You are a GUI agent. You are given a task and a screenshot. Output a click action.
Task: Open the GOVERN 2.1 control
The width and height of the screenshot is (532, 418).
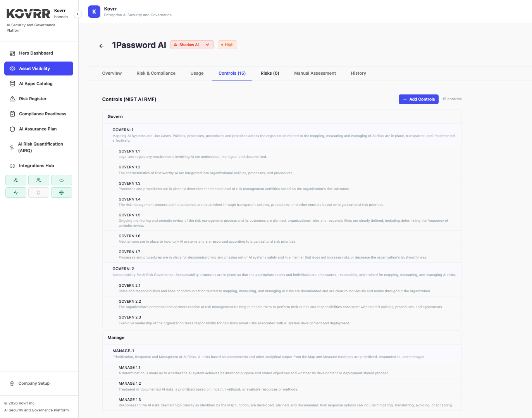(x=282, y=288)
